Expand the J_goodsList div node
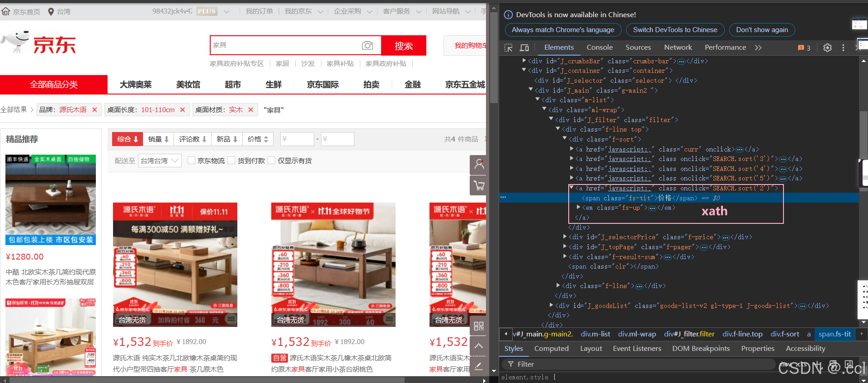This screenshot has width=868, height=383. (x=551, y=305)
